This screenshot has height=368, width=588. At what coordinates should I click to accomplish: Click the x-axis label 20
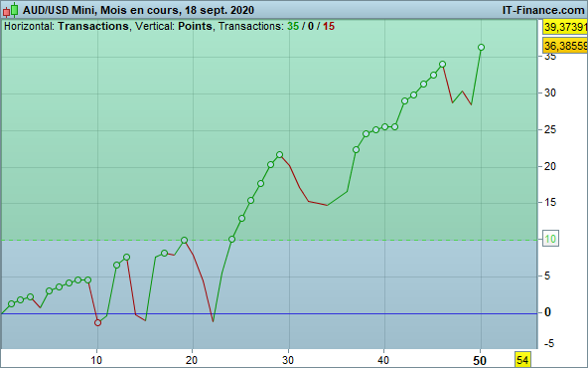tap(192, 360)
